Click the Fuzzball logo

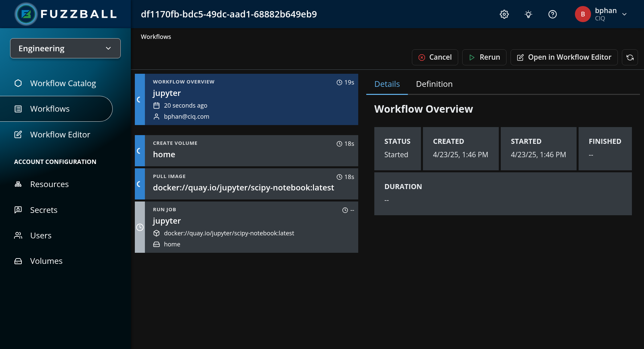[26, 14]
